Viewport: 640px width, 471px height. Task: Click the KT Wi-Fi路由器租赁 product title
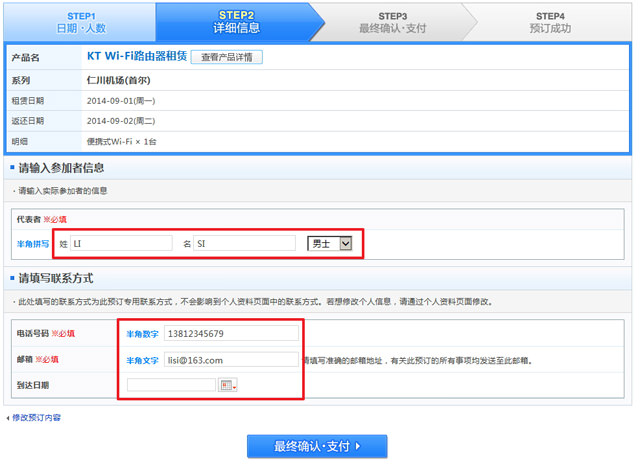click(x=137, y=56)
